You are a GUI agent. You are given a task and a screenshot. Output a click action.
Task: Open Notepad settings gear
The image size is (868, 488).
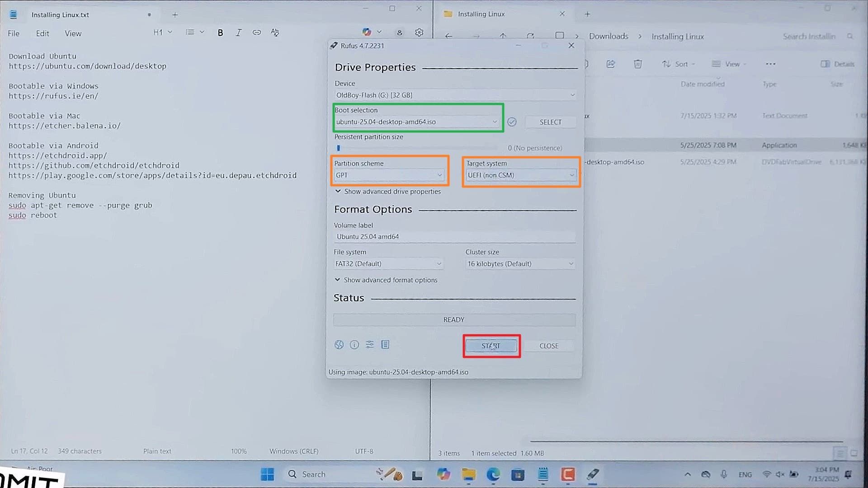tap(419, 33)
